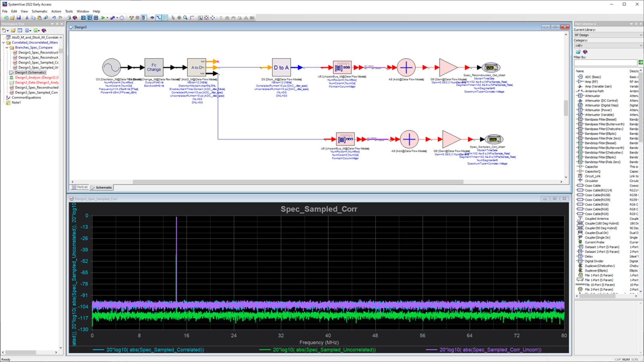Screen dimensions: 644x362
Task: Toggle orthogonal wire routing mode
Action: (x=159, y=18)
